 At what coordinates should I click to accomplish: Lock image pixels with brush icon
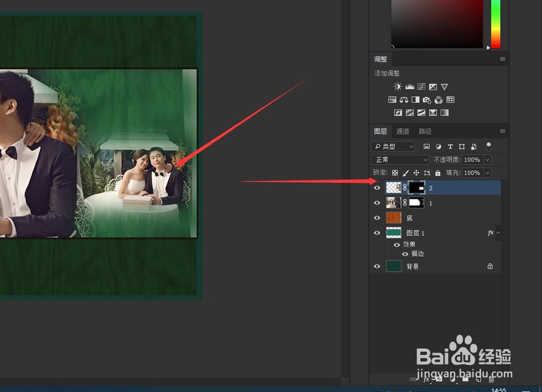[x=406, y=173]
